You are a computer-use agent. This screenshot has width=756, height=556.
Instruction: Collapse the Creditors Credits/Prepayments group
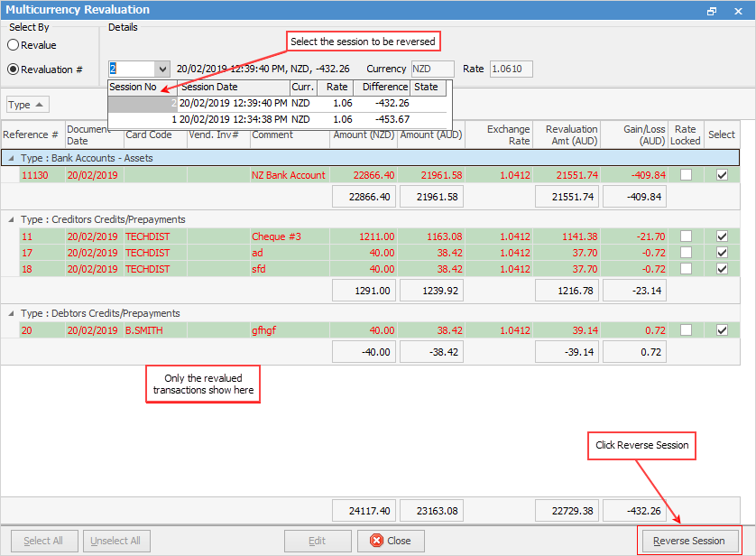[11, 219]
